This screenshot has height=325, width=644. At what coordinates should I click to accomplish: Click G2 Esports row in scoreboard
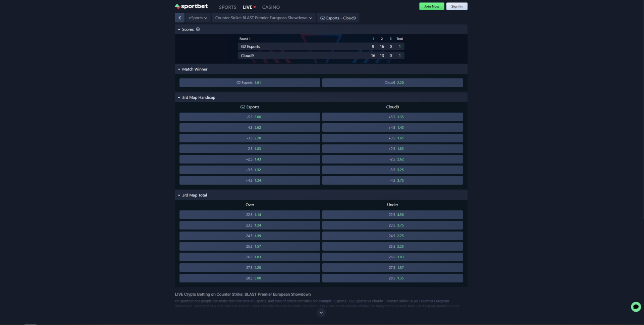point(321,47)
